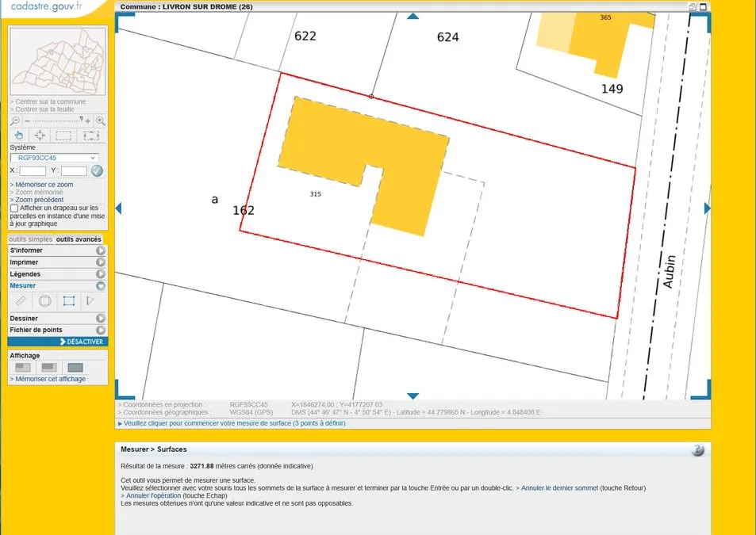Image resolution: width=756 pixels, height=535 pixels.
Task: Click the zoom level slider handle
Action: 82,119
